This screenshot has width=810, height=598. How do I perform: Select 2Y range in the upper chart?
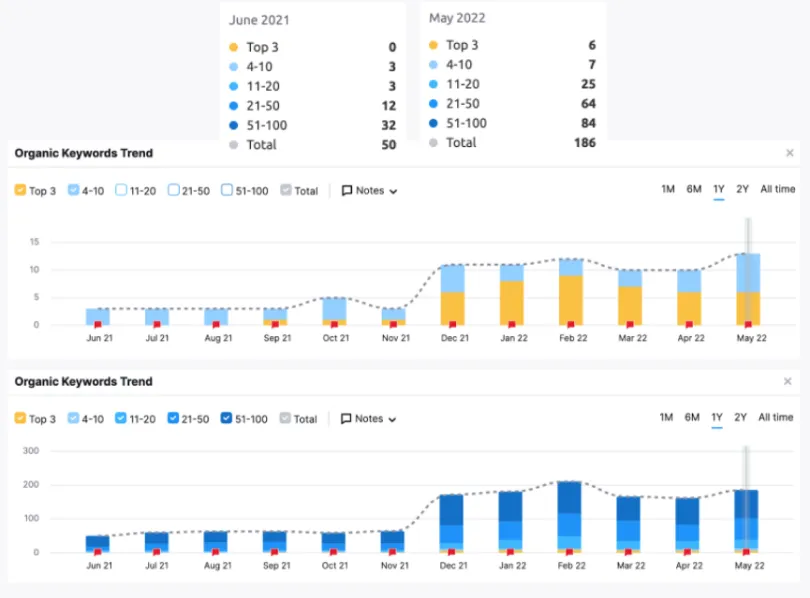tap(742, 189)
